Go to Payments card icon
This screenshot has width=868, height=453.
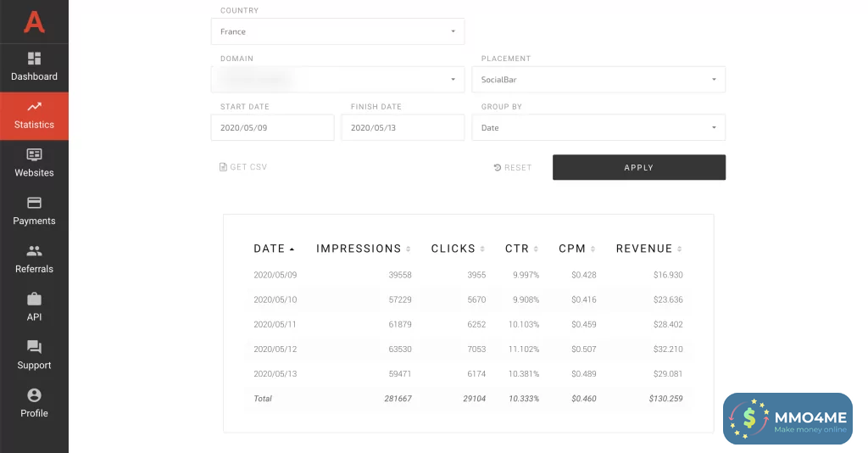[34, 204]
